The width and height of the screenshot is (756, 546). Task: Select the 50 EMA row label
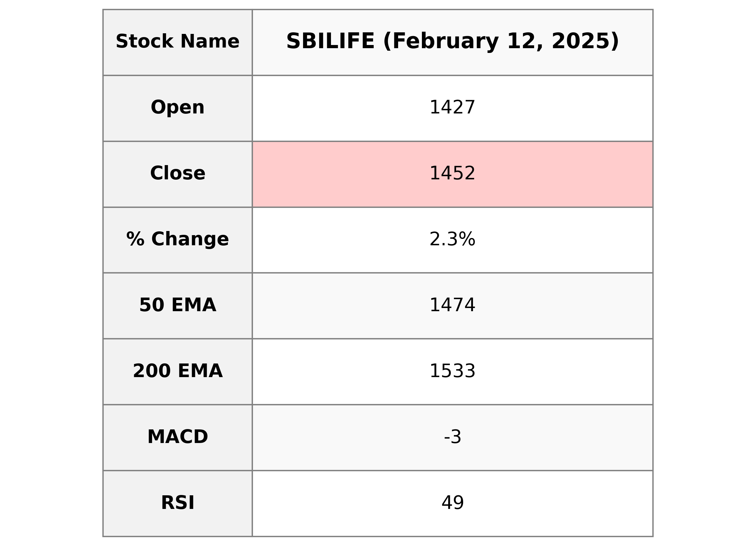177,305
